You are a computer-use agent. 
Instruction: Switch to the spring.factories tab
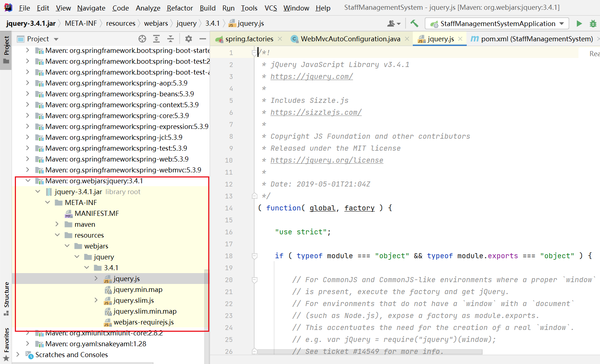(249, 39)
